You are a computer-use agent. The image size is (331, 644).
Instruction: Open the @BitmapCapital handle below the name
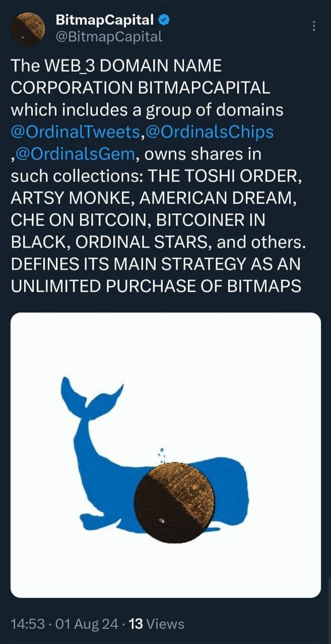point(108,37)
